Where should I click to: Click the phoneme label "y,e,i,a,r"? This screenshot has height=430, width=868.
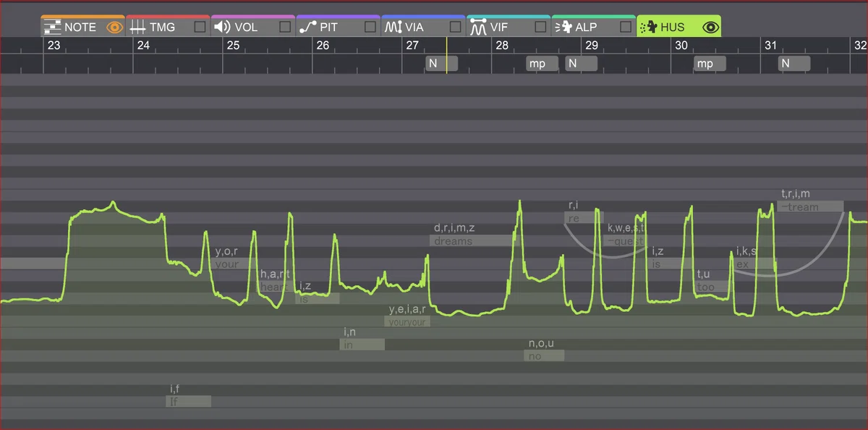[x=408, y=309]
